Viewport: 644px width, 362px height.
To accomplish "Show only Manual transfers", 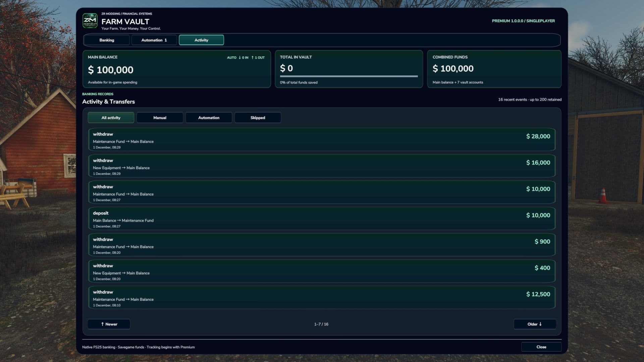I will click(x=160, y=118).
